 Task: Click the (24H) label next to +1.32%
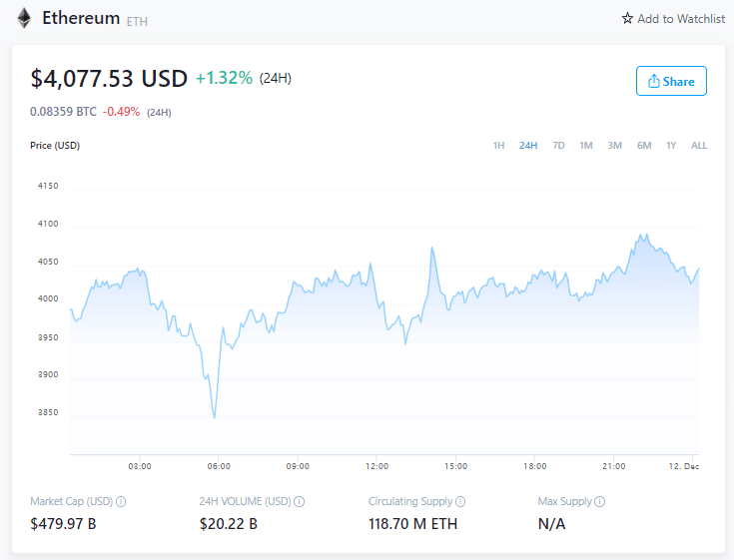pyautogui.click(x=276, y=78)
